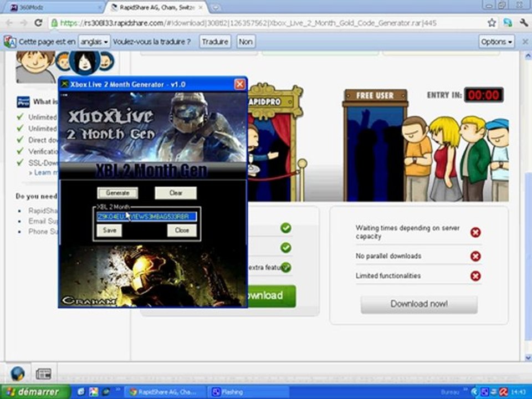
Task: Close the Xbox Live 2 Month Generator window
Action: coord(240,84)
